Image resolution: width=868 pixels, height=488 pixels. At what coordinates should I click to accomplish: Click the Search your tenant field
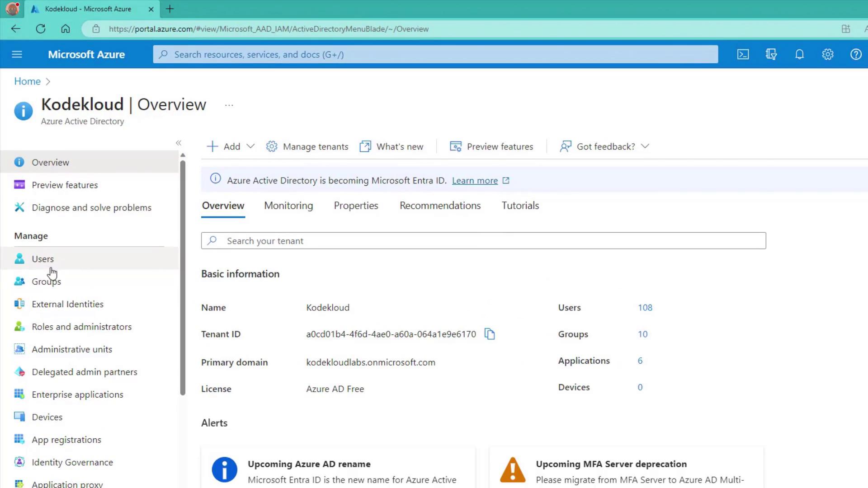pos(484,241)
